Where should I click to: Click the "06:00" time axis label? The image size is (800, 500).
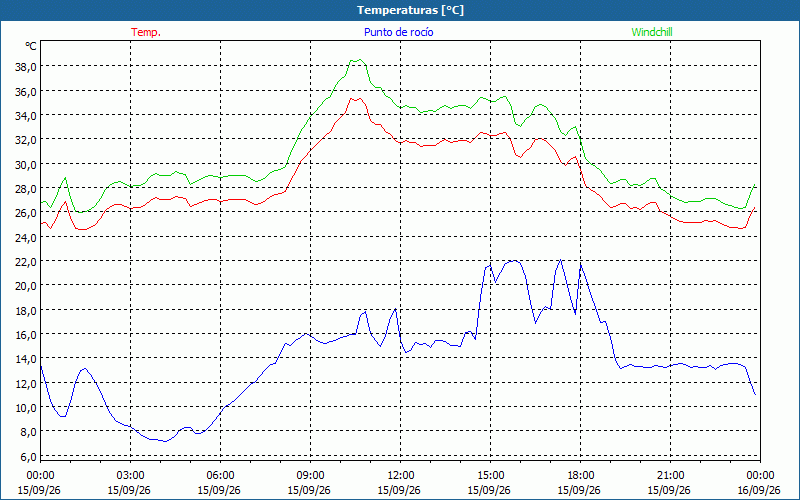220,476
